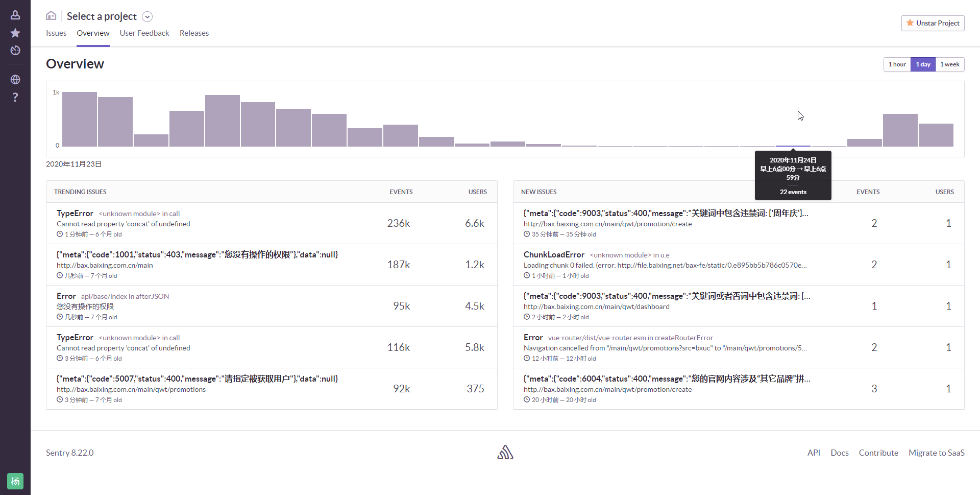Open starred items via sidebar star icon
This screenshot has height=495, width=980.
point(15,33)
